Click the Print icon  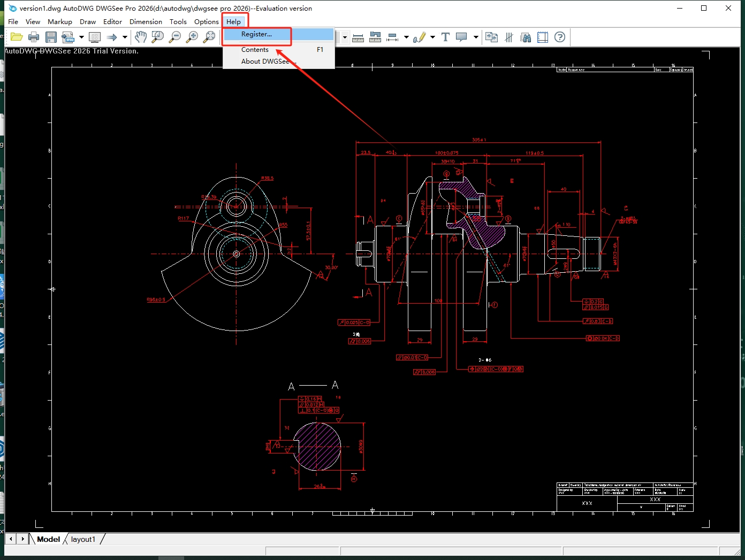coord(34,37)
